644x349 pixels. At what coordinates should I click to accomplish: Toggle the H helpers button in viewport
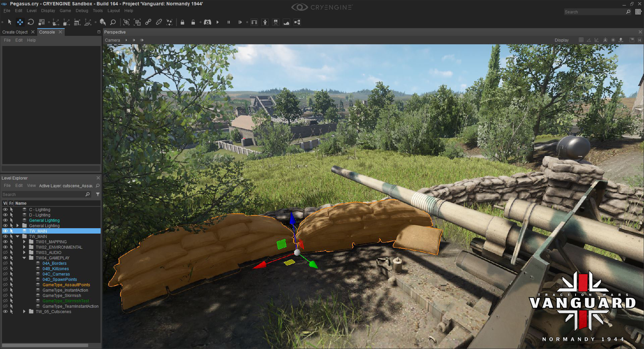tap(639, 40)
